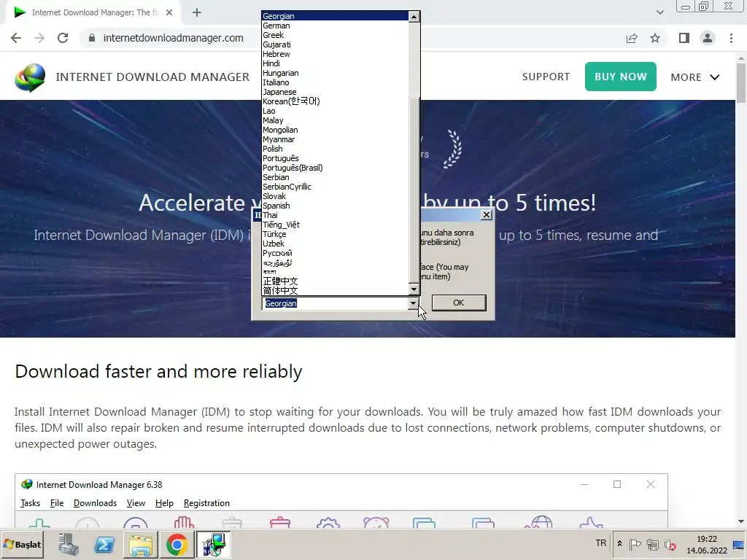
Task: Select German from language list
Action: [336, 26]
